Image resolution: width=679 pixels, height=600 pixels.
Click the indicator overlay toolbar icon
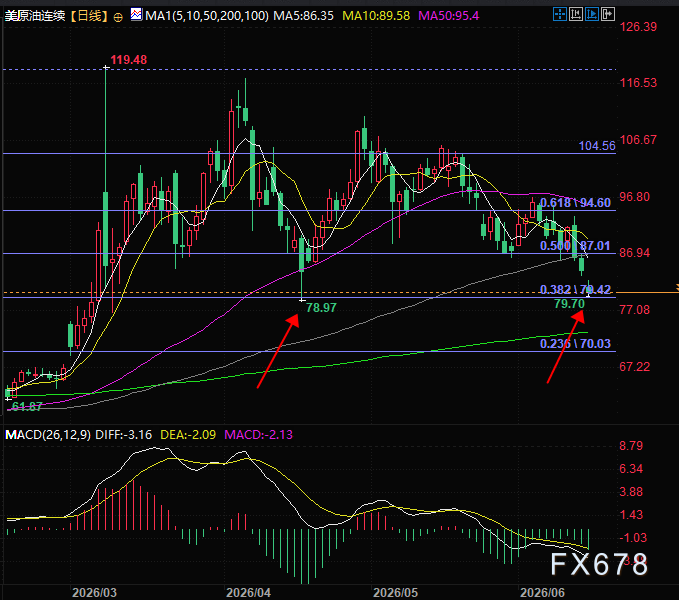coord(576,15)
